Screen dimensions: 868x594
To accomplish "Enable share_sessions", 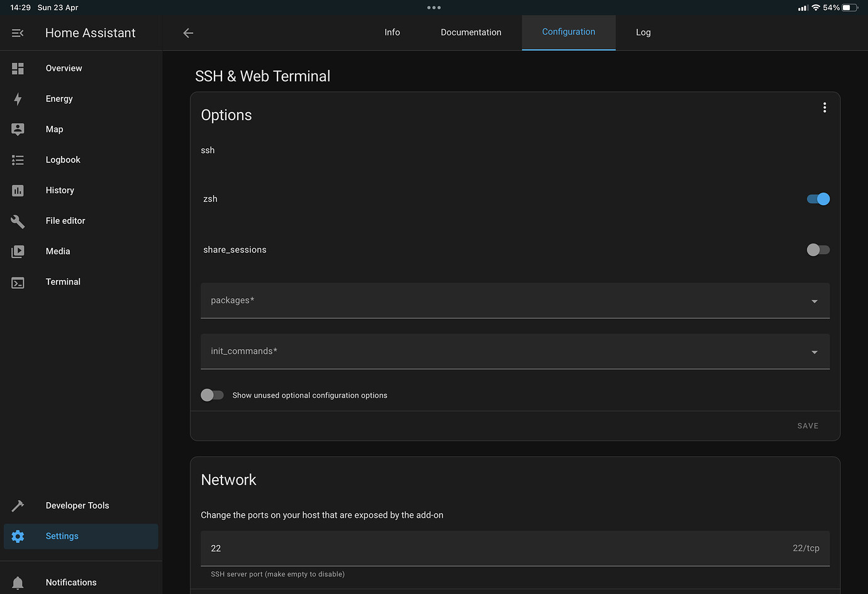I will 818,250.
